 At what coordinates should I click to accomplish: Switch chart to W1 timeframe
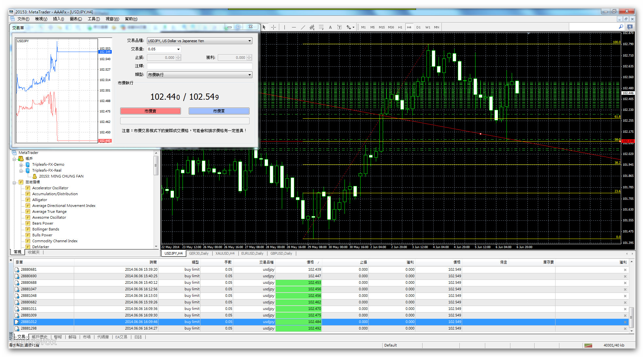click(x=428, y=27)
